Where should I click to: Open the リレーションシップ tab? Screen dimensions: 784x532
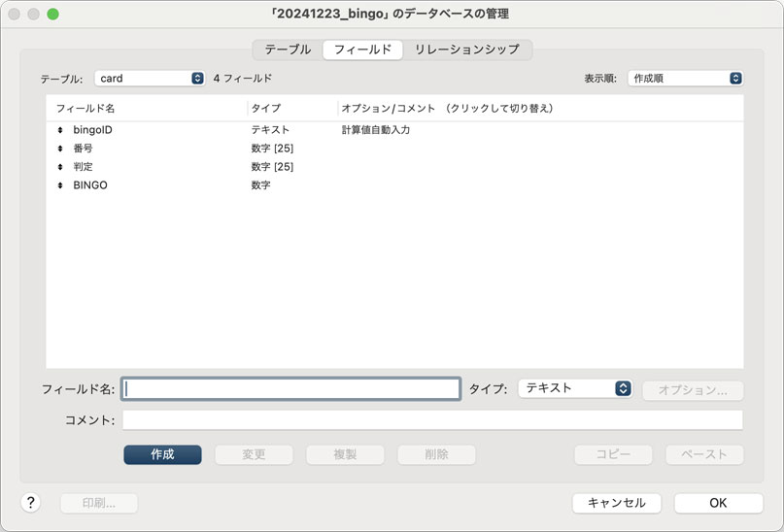[x=467, y=50]
